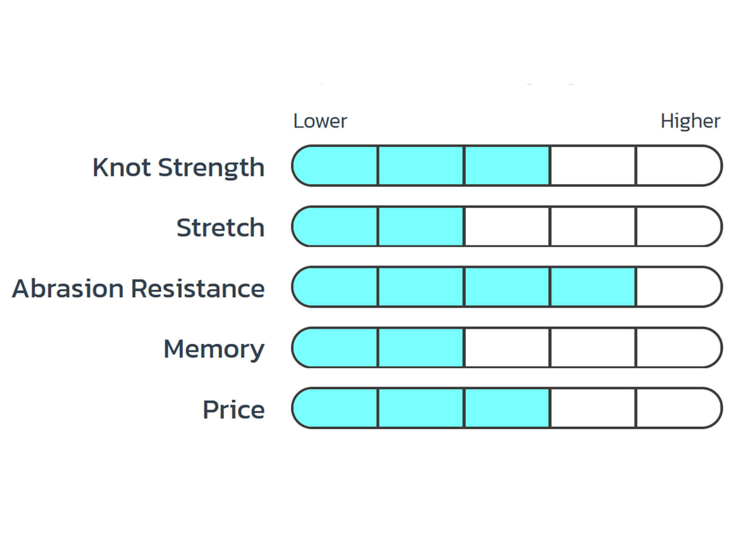Click the Abrasion Resistance label
Screen dimensions: 747x560
click(138, 288)
